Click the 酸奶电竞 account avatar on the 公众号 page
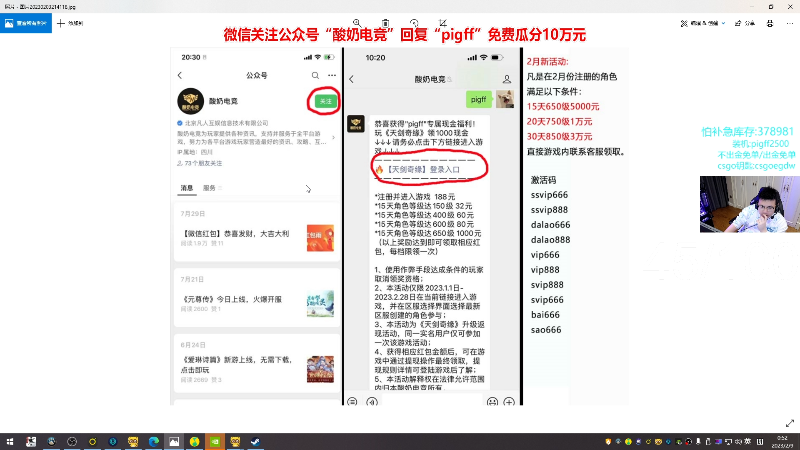Screen dimensions: 800x450 coord(190,101)
